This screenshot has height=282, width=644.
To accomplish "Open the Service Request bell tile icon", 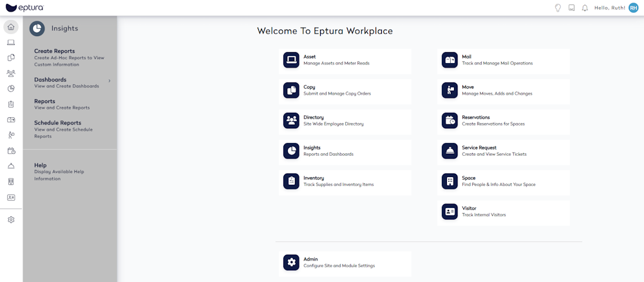I will pyautogui.click(x=450, y=151).
